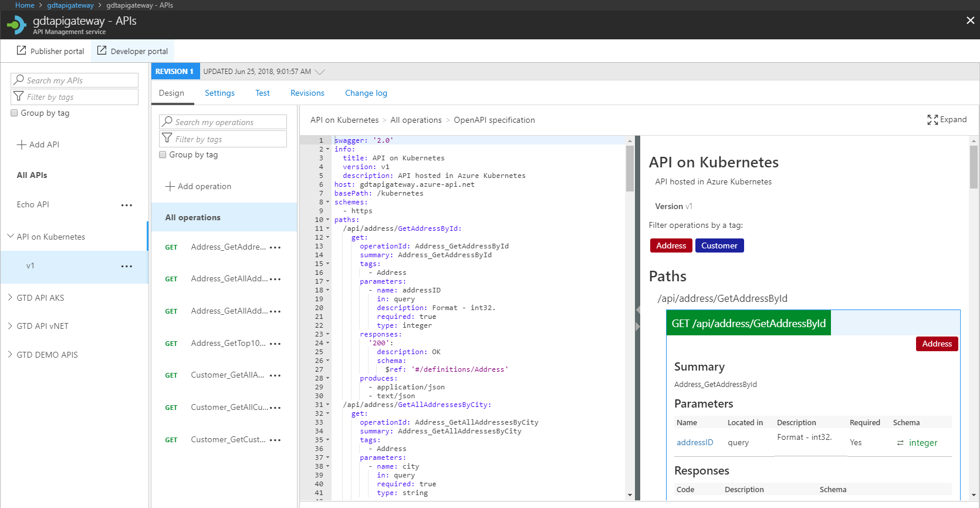The image size is (980, 508).
Task: Click the search icon in Search my APIs
Action: click(19, 80)
